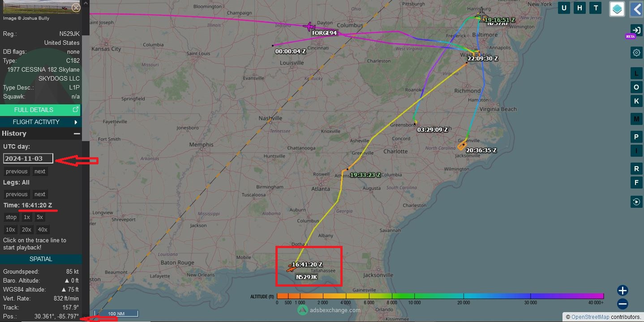This screenshot has height=322, width=644.
Task: Click the UTC day date field
Action: pos(28,159)
